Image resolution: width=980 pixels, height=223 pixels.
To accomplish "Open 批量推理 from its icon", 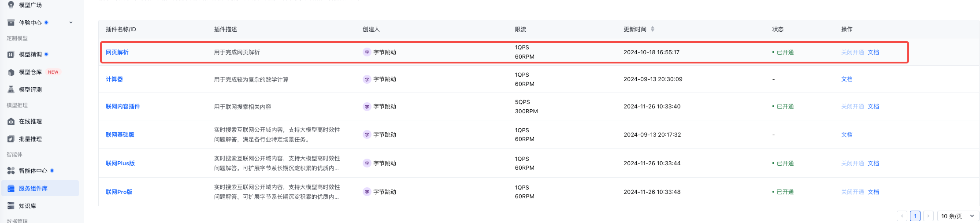I will 11,139.
